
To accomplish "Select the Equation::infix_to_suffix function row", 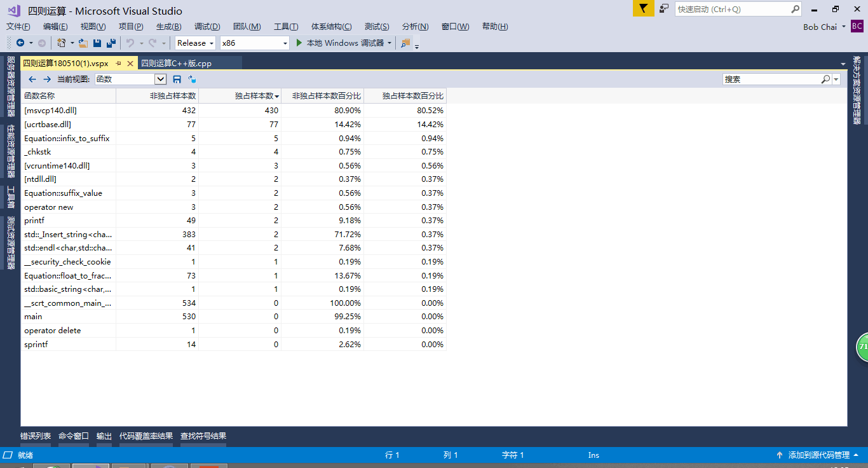I will (x=67, y=138).
